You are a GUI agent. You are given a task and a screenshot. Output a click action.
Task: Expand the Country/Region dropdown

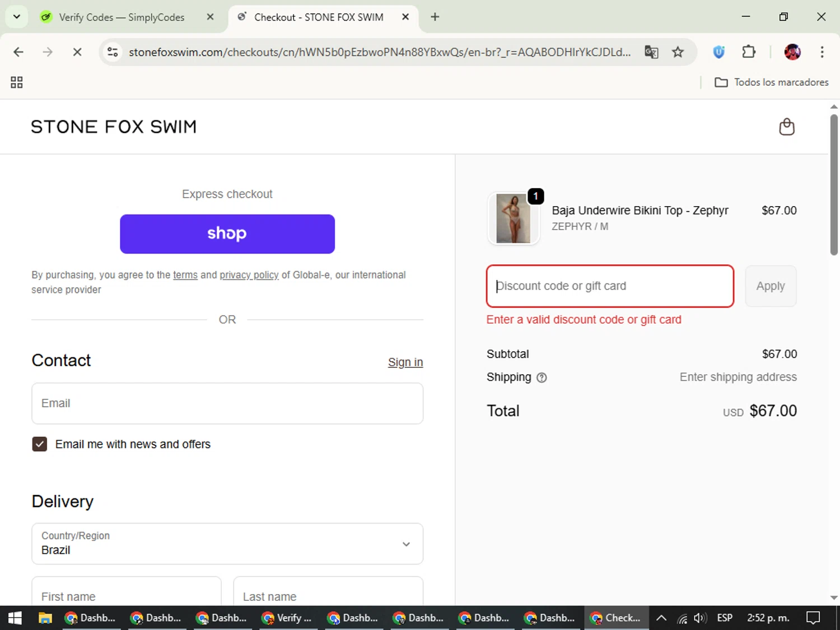[227, 544]
